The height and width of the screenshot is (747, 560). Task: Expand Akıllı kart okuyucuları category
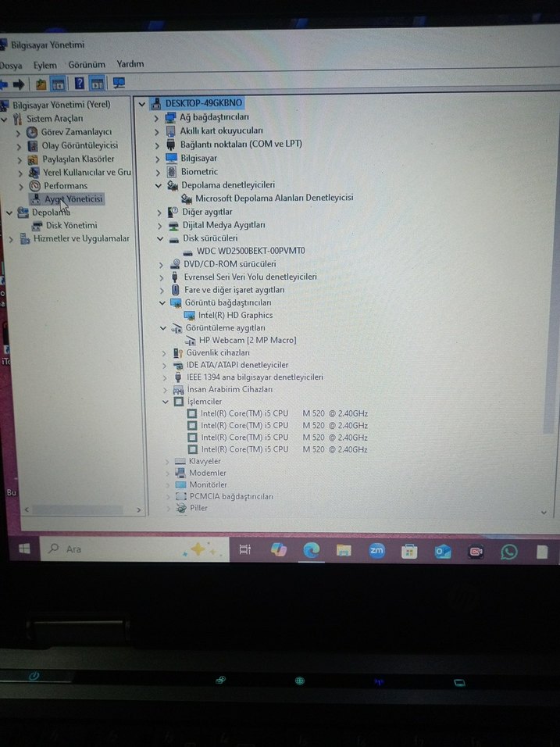coord(157,131)
